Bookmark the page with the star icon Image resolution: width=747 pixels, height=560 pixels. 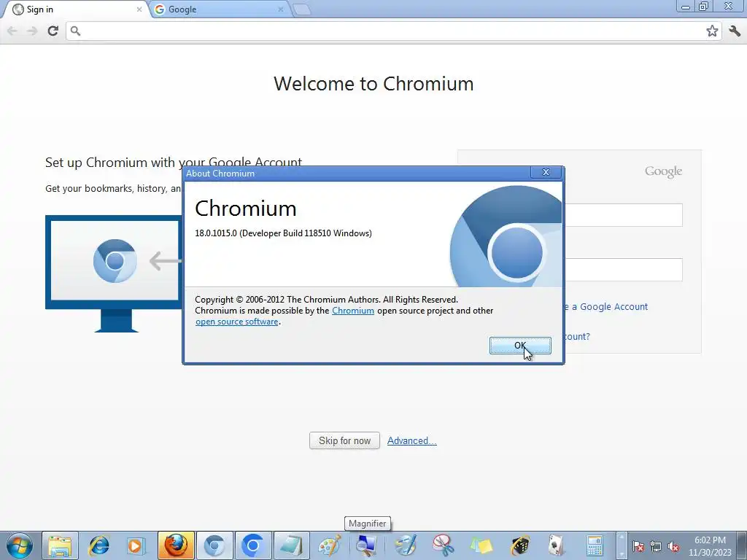point(712,31)
